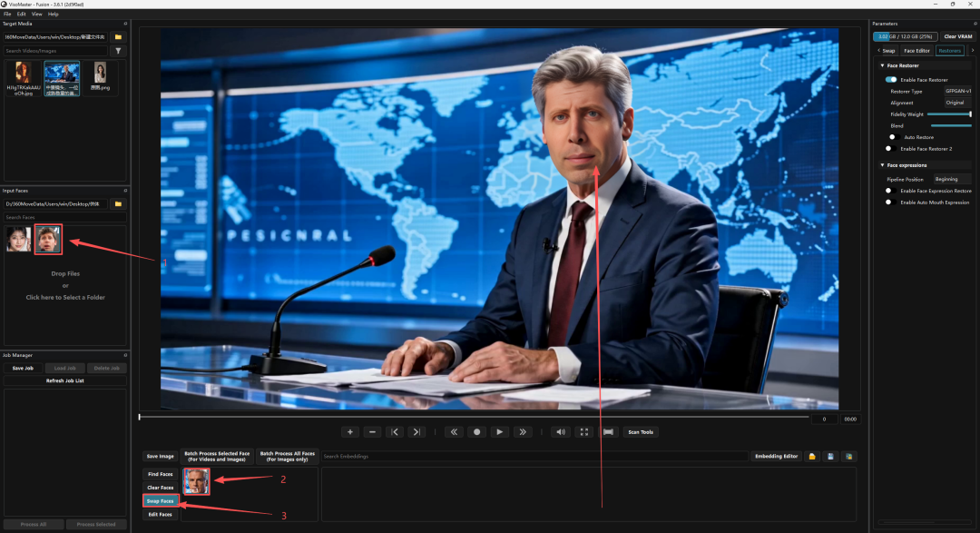Image resolution: width=980 pixels, height=533 pixels.
Task: Toggle Enable Auto Mouth Expression
Action: tap(890, 202)
